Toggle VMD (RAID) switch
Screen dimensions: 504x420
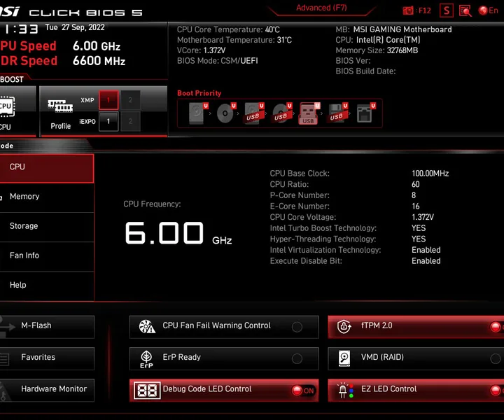tap(496, 358)
